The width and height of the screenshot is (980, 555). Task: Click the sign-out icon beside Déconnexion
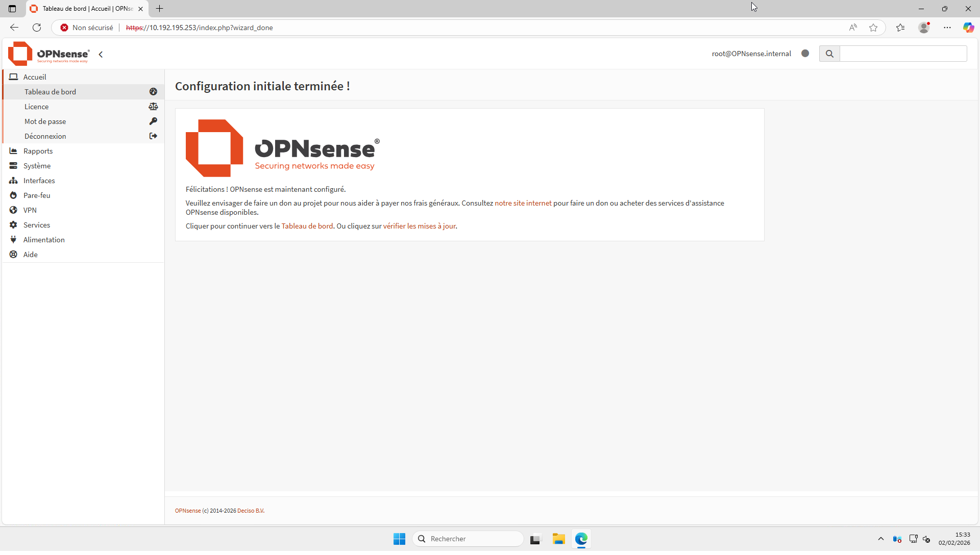[x=153, y=136]
